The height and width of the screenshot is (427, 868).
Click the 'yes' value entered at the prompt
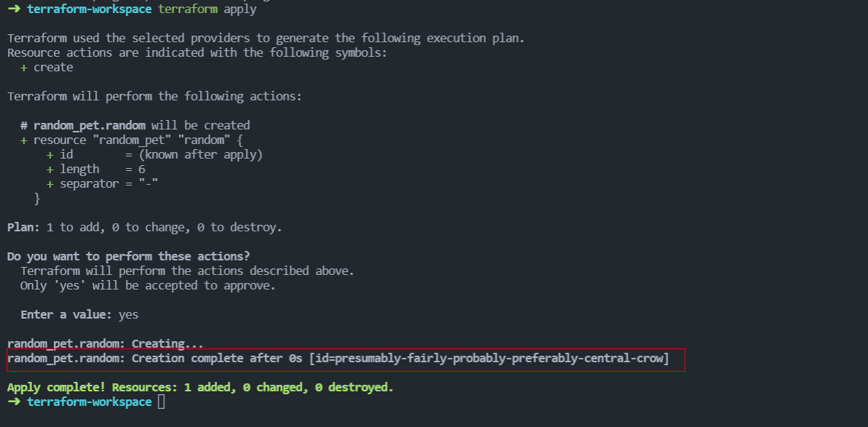coord(128,315)
